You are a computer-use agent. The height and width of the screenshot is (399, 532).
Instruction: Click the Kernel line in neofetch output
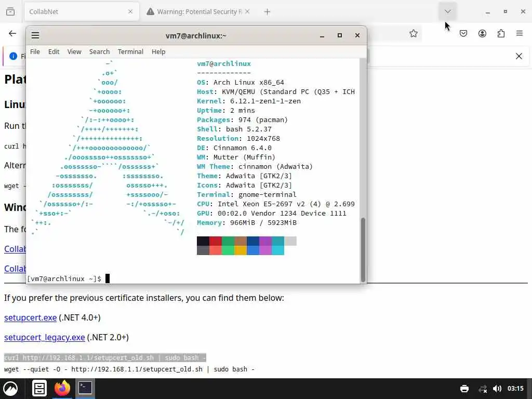[249, 101]
